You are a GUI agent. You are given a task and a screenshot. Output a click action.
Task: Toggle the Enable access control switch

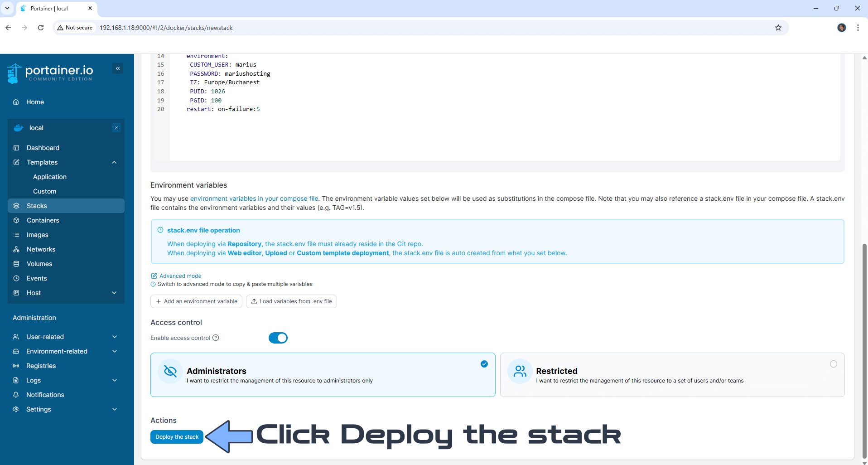coord(278,338)
